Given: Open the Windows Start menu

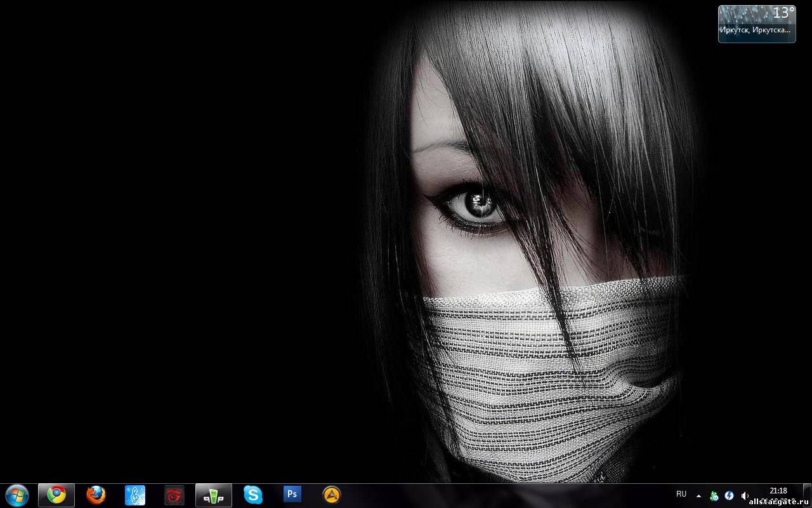Looking at the screenshot, I should [16, 495].
